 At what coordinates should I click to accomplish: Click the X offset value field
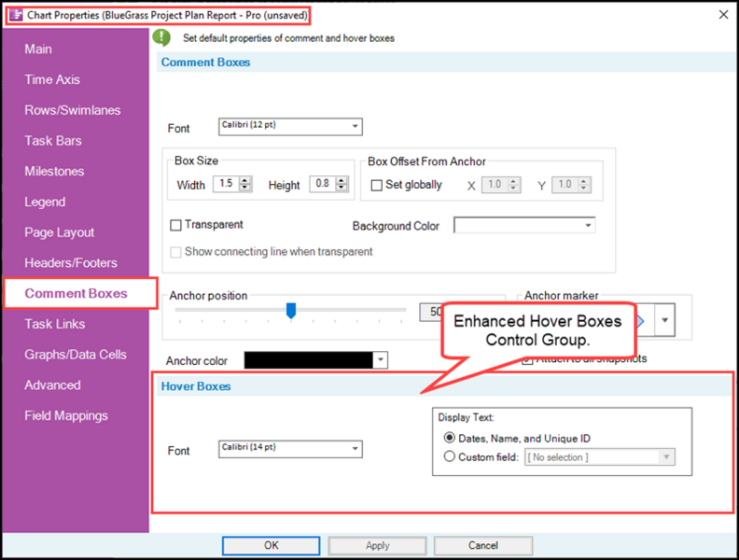tap(495, 184)
